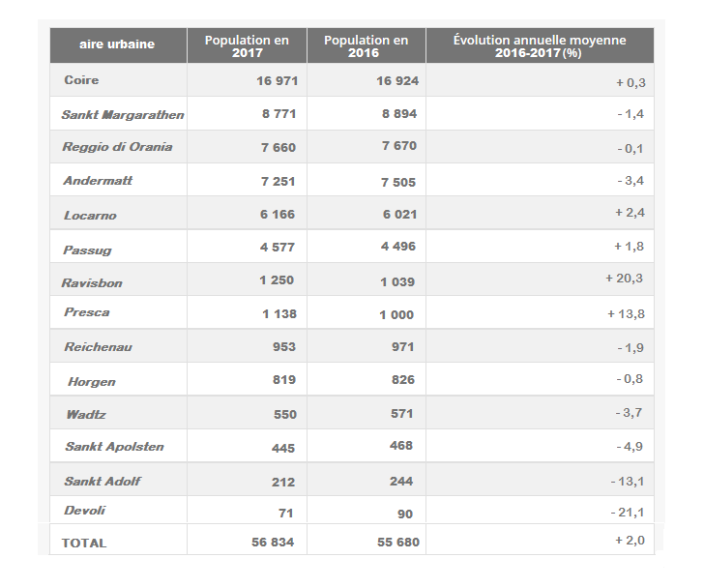Select the 'Population en 2017' column header

tap(247, 45)
